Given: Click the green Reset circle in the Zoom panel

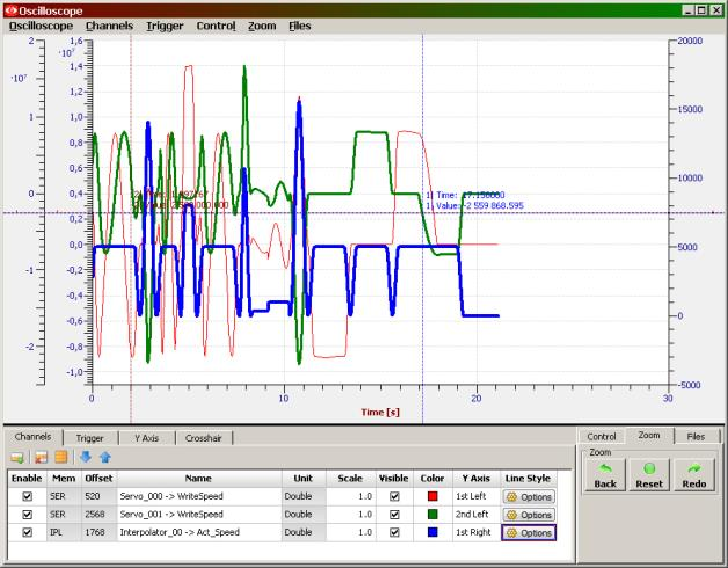Looking at the screenshot, I should tap(649, 469).
